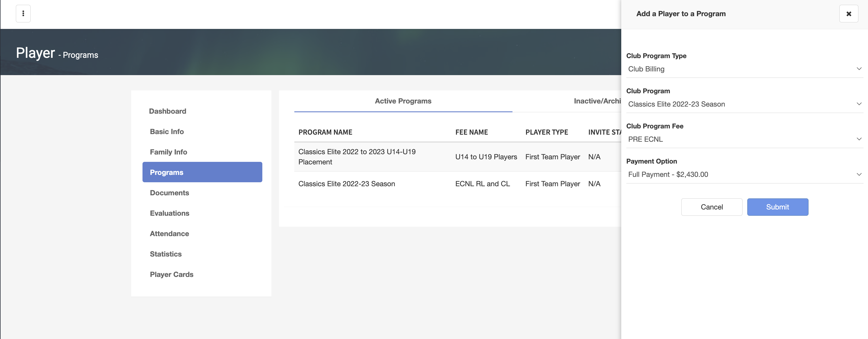Image resolution: width=868 pixels, height=339 pixels.
Task: Submit the player program form
Action: (x=777, y=207)
